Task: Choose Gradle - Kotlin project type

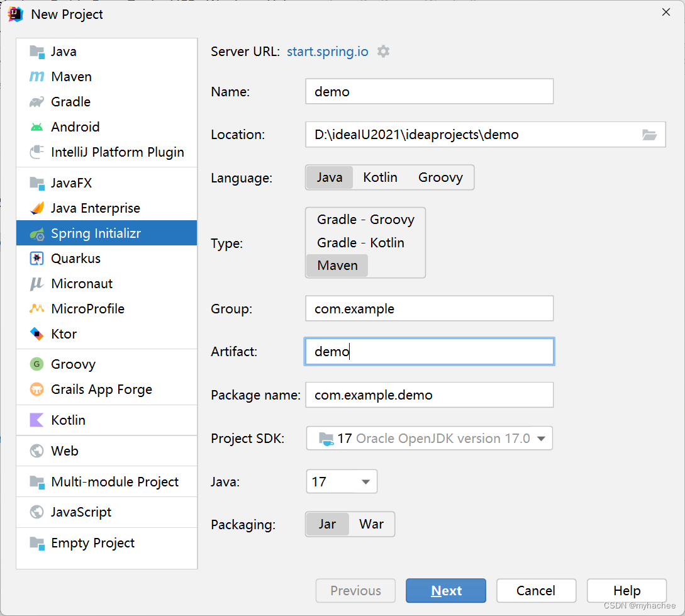Action: pyautogui.click(x=360, y=242)
